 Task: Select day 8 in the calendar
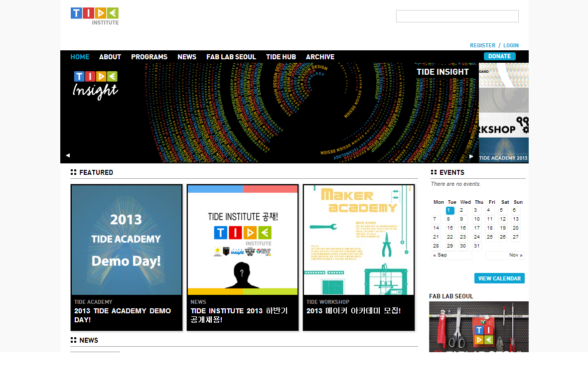(x=450, y=219)
